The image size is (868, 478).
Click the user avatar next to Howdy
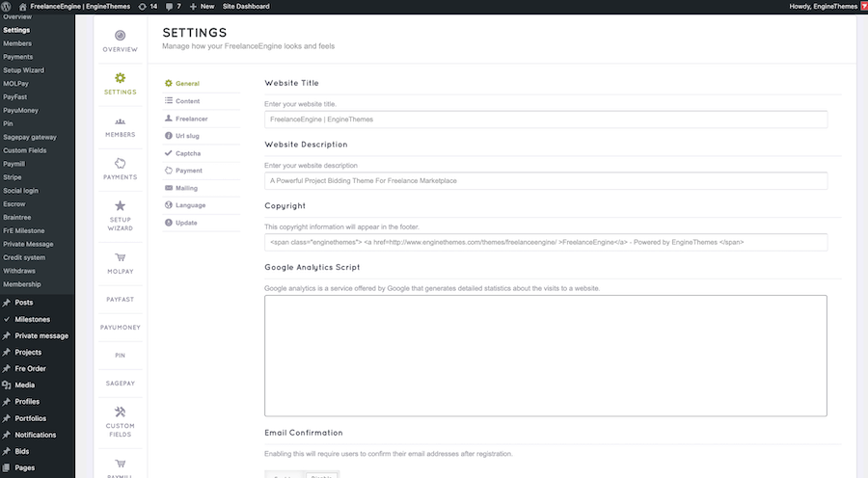(x=863, y=7)
